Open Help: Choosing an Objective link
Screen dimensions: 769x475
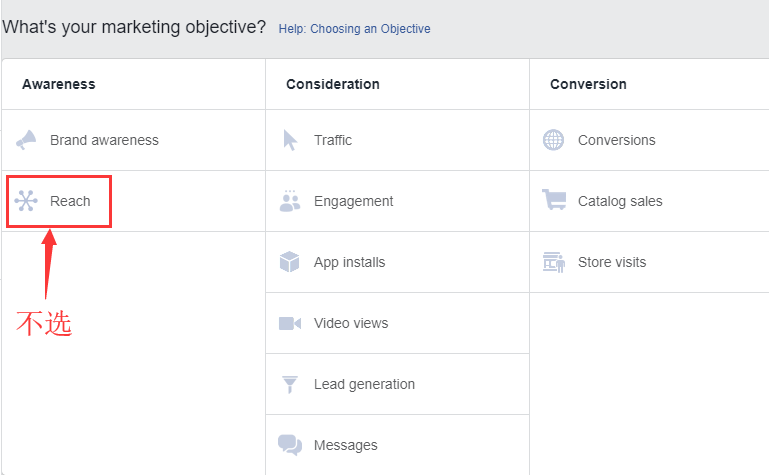[354, 29]
